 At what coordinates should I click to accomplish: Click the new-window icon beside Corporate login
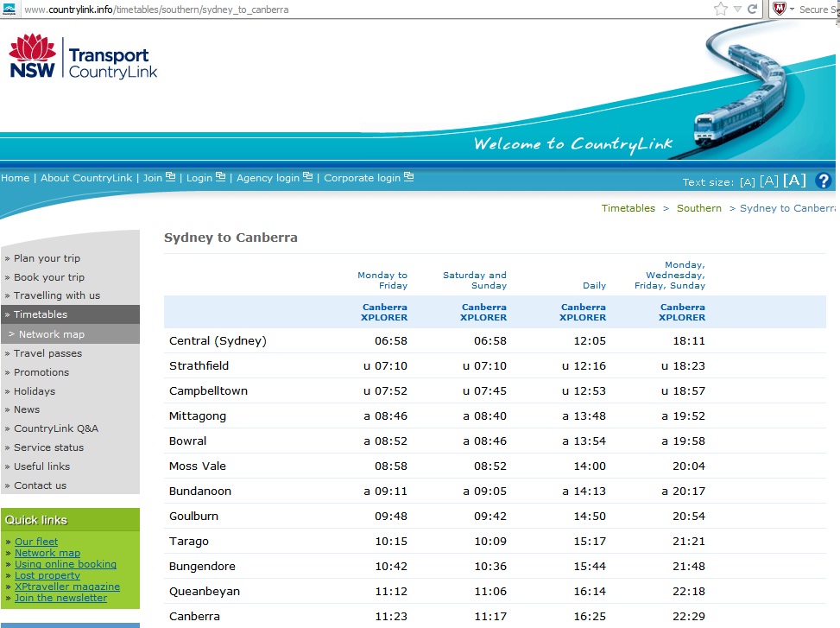[408, 176]
